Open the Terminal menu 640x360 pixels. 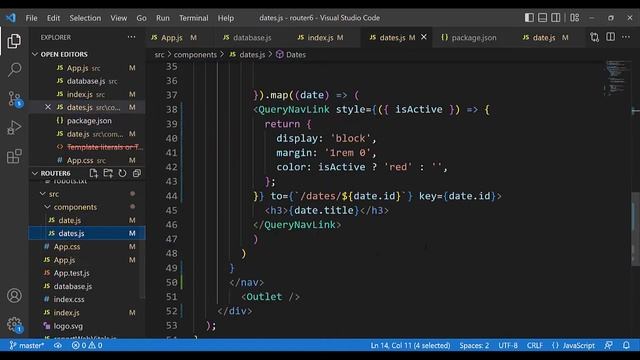pyautogui.click(x=193, y=18)
